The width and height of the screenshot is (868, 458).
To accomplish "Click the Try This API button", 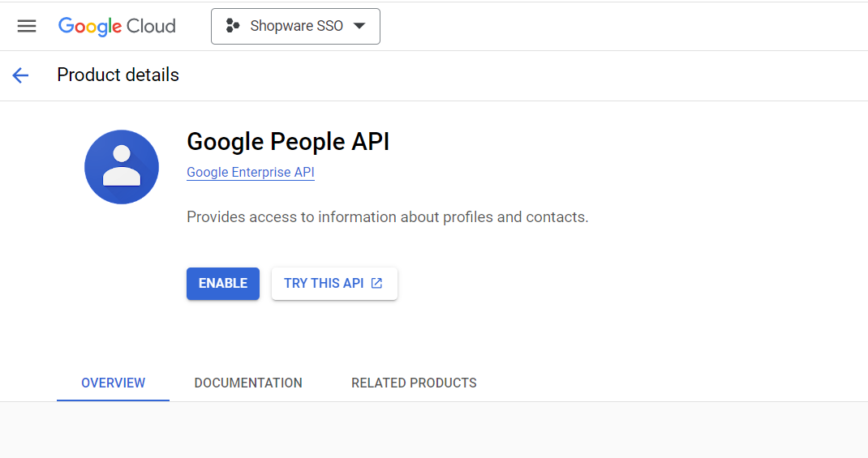I will [x=334, y=283].
